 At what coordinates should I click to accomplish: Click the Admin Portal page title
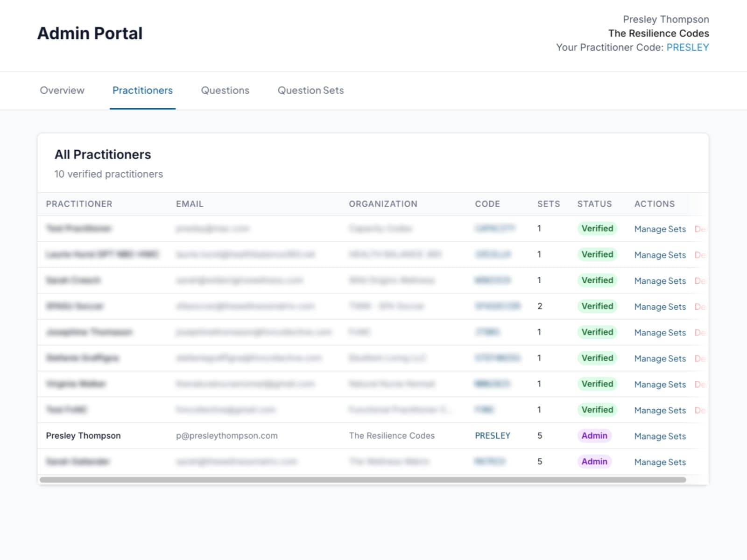90,34
